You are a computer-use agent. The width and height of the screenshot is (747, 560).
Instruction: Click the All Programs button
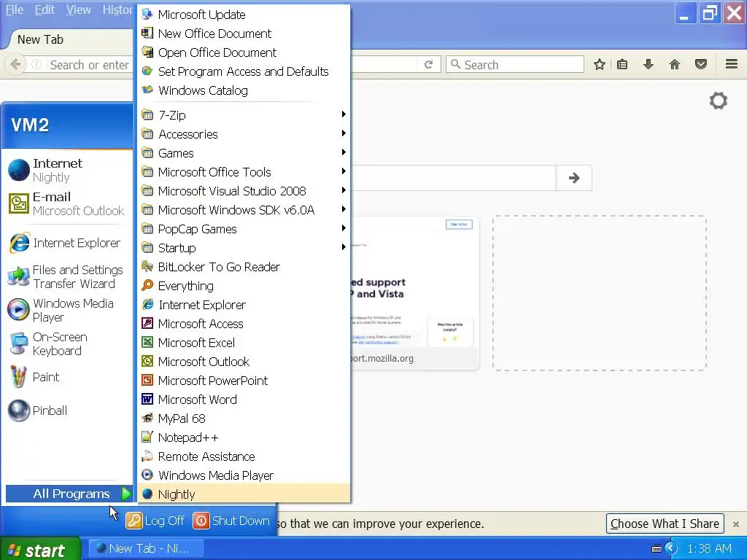click(x=69, y=494)
